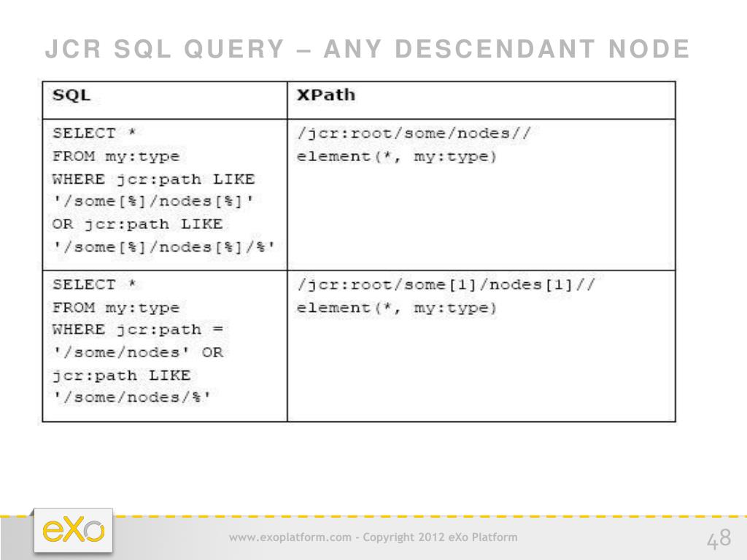Click 'WHERE jcr:path LIKE' in the first SQL cell
Screen dimensions: 747x560
(x=153, y=179)
